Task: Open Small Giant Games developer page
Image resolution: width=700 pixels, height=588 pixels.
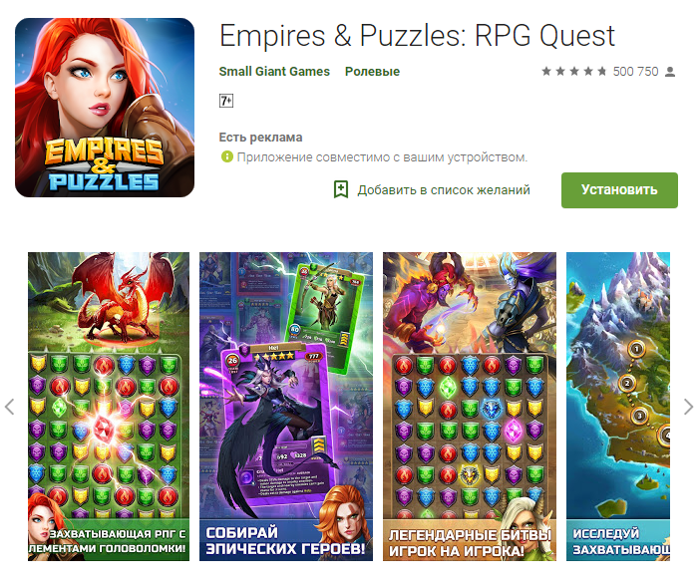Action: pos(274,72)
